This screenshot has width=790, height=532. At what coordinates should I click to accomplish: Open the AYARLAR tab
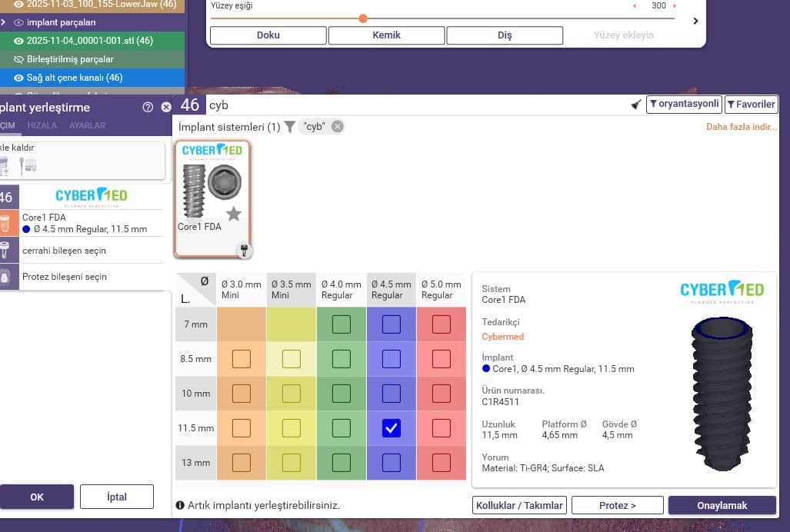pyautogui.click(x=87, y=125)
